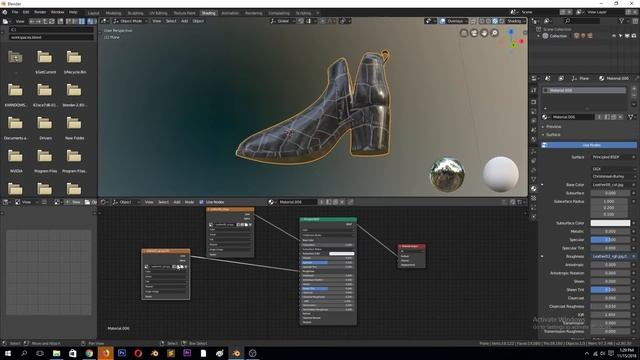
Task: Toggle Collection render camera icon in outliner
Action: (633, 36)
